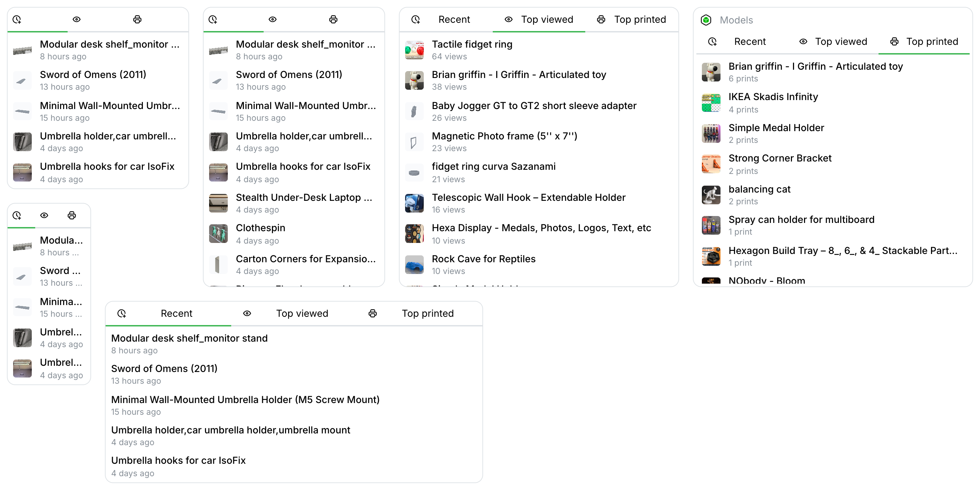The image size is (980, 490).
Task: Click the Telescopic Wall Hook thumbnail
Action: coord(414,204)
